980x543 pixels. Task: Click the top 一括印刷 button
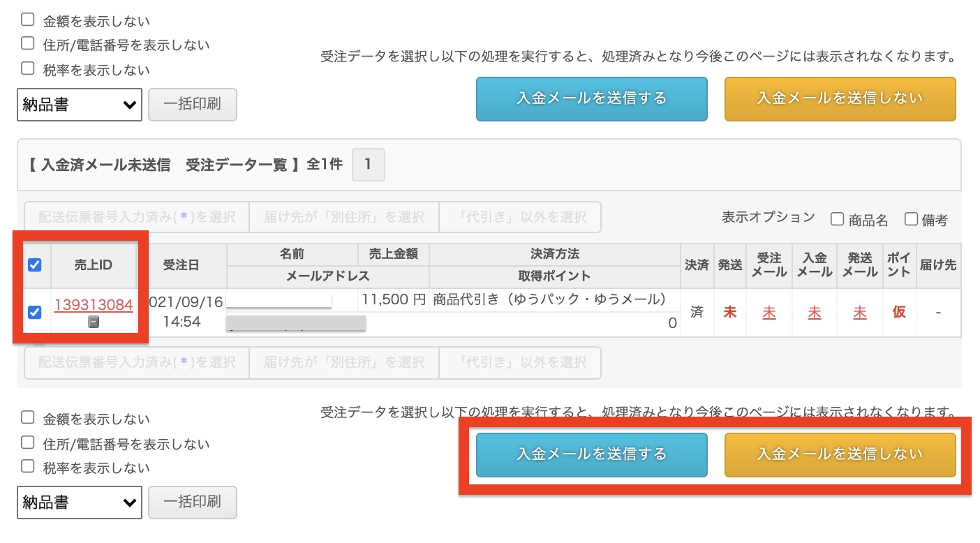click(192, 105)
